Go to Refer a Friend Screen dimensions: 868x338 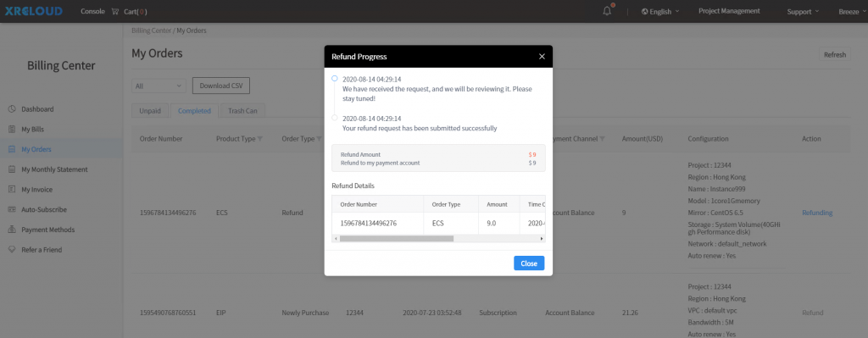click(42, 250)
